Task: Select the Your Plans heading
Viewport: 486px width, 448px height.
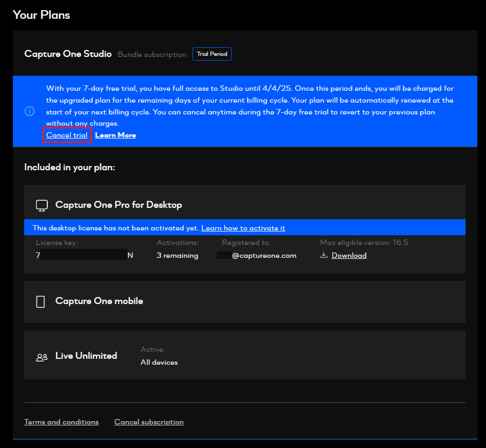Action: (41, 15)
